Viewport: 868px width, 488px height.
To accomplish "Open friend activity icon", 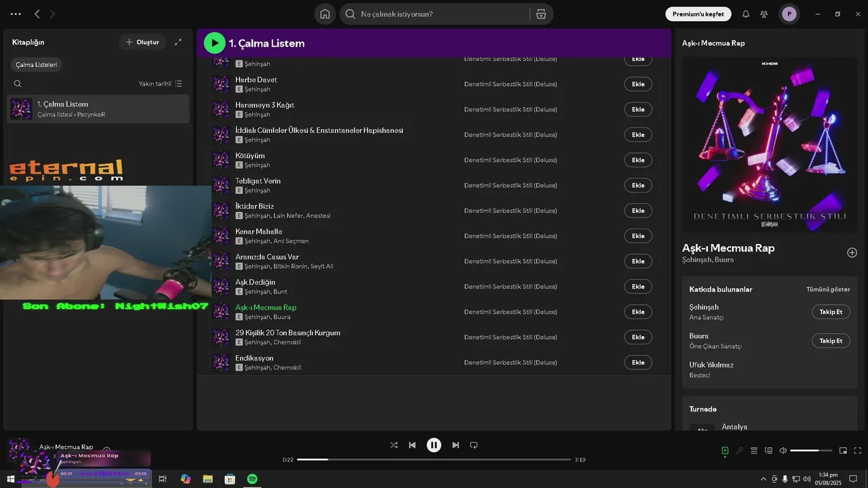I will pos(764,14).
